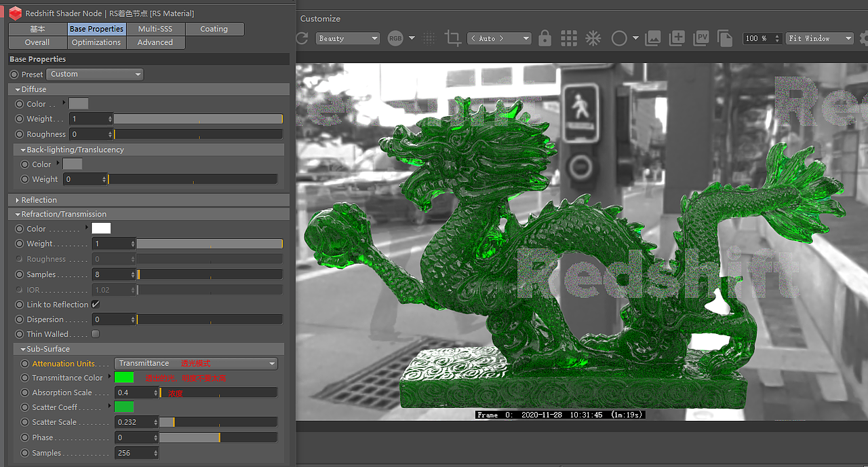Select the Base Properties tab
Screen dimensions: 868x467
click(x=96, y=29)
